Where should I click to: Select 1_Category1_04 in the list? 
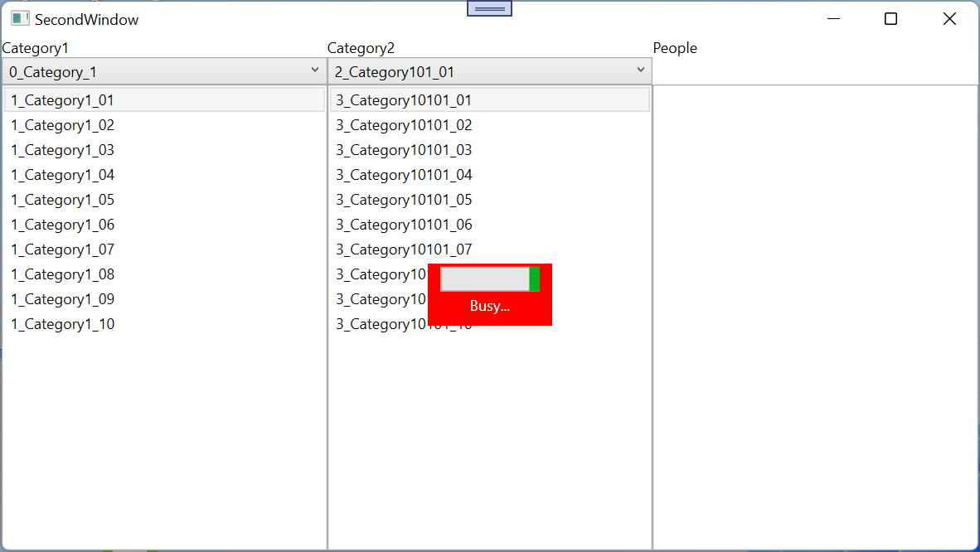164,175
